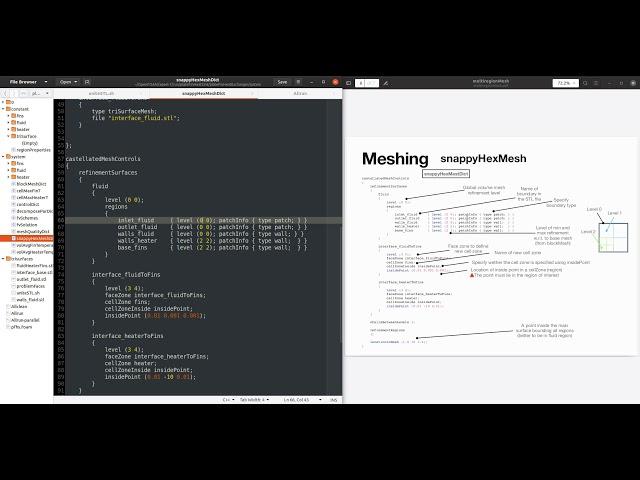Open the gedit hamburger menu
640x480 pixels.
coord(298,82)
